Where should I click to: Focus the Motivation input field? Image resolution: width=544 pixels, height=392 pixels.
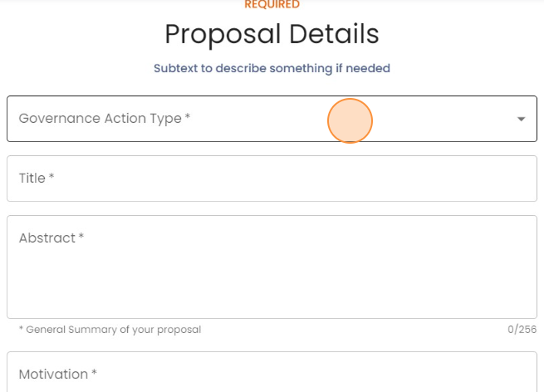click(x=272, y=375)
